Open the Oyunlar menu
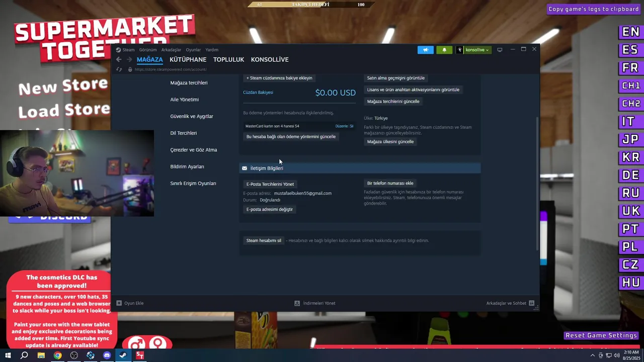The width and height of the screenshot is (644, 362). 193,50
